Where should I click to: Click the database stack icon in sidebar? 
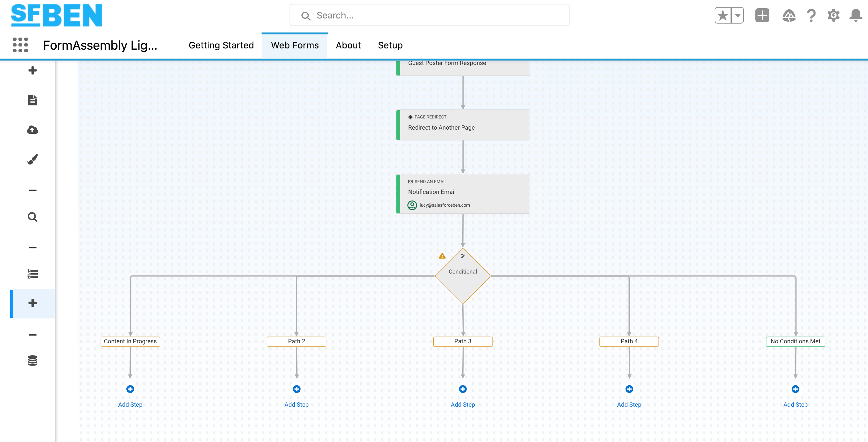(32, 360)
